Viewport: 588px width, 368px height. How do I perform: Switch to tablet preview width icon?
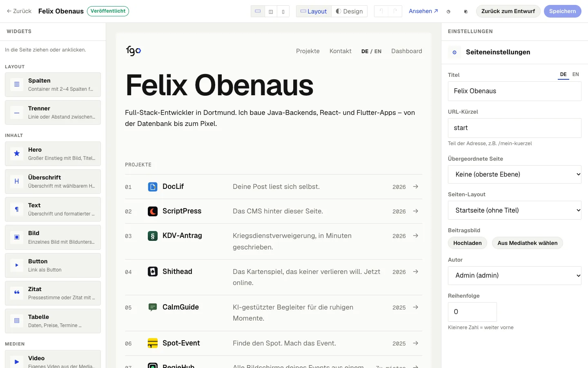[x=271, y=11]
